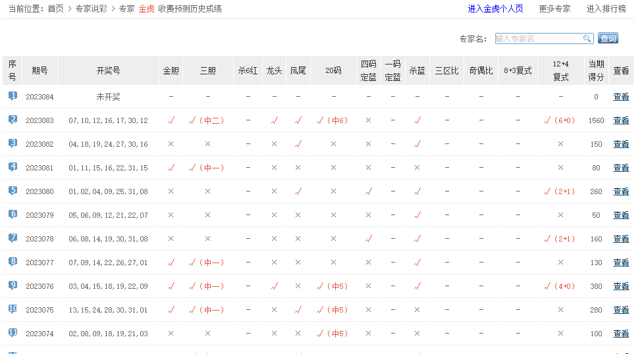The width and height of the screenshot is (644, 354).
Task: Click the row 5 number badge icon
Action: click(13, 191)
